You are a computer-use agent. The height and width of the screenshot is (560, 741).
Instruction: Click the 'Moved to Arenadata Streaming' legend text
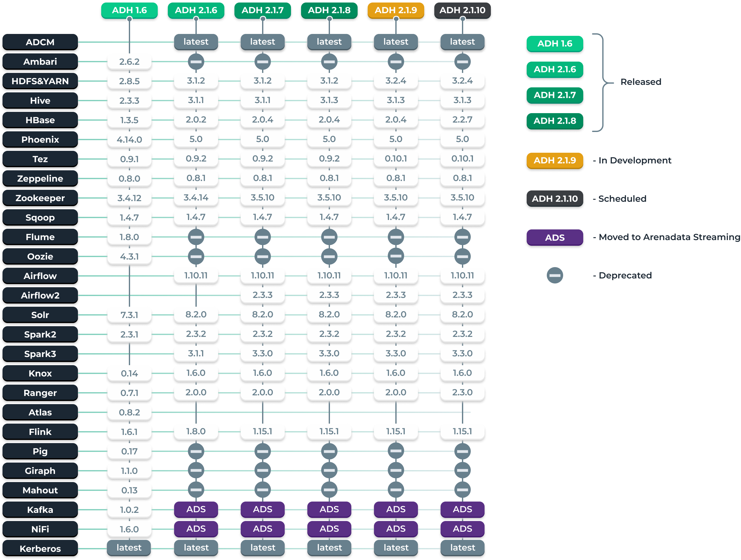669,237
